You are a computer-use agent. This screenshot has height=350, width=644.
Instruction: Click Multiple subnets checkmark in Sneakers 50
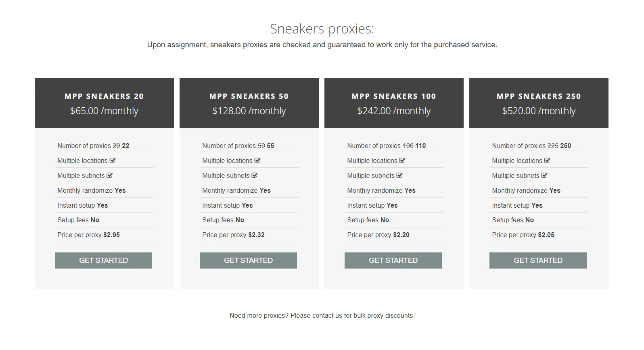[255, 175]
